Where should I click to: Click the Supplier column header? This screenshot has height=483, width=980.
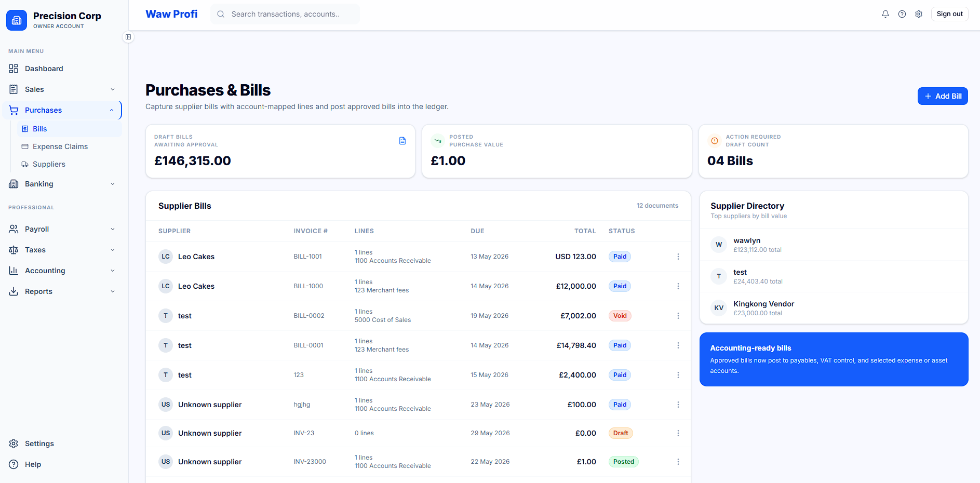174,231
